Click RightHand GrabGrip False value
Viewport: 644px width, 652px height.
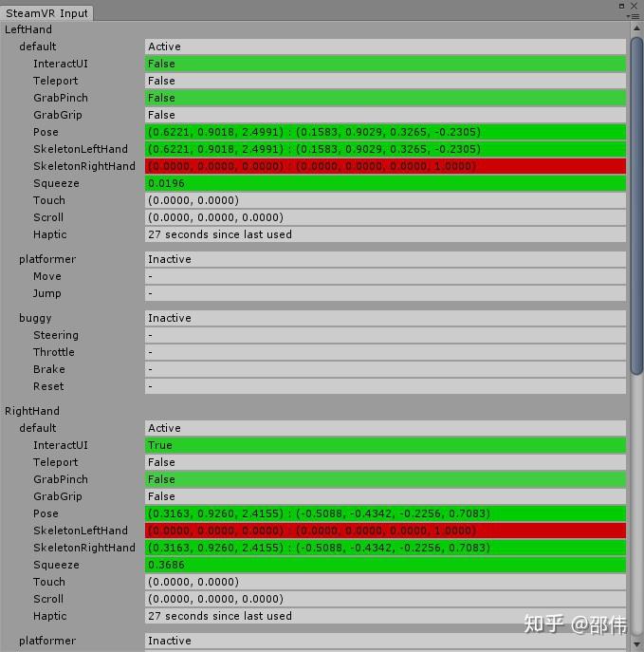(x=385, y=496)
